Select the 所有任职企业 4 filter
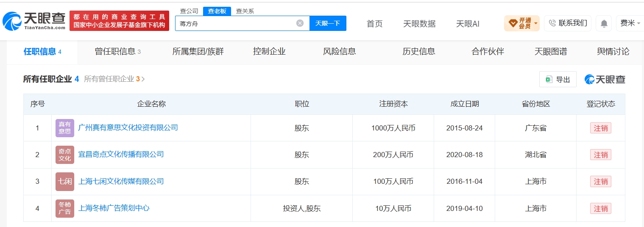This screenshot has height=227, width=644. [51, 79]
